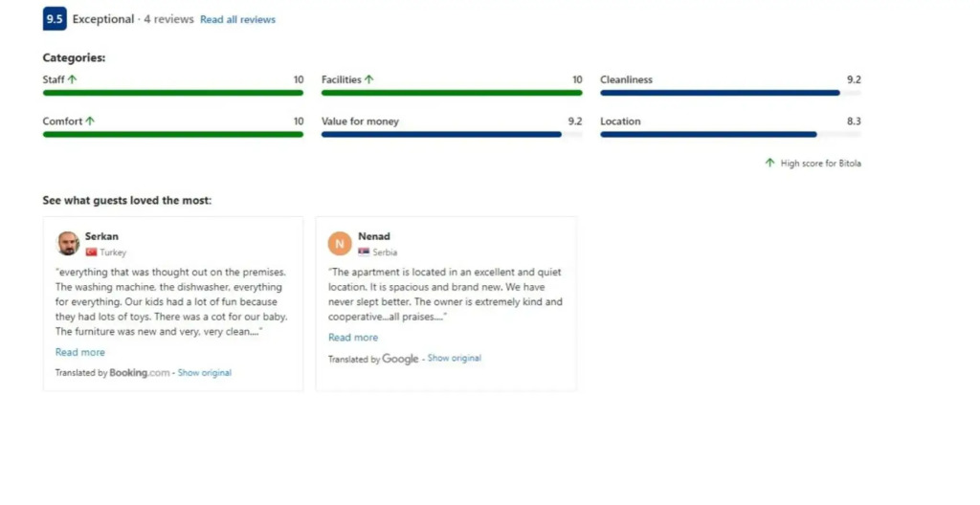The height and width of the screenshot is (505, 980).
Task: Click green arrow next to Facilities
Action: pyautogui.click(x=369, y=79)
